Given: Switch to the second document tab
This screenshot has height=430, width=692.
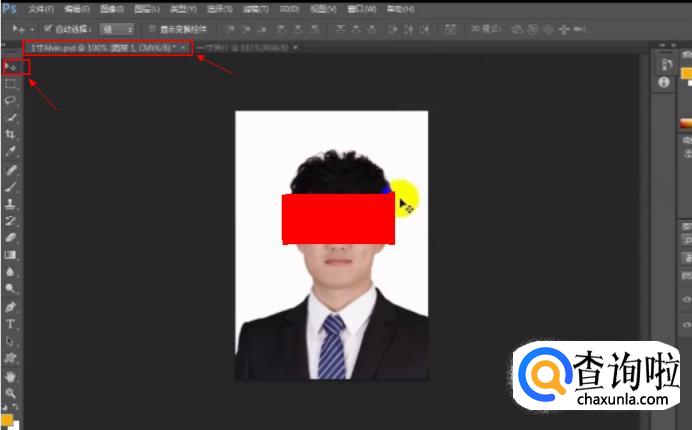Looking at the screenshot, I should (244, 47).
